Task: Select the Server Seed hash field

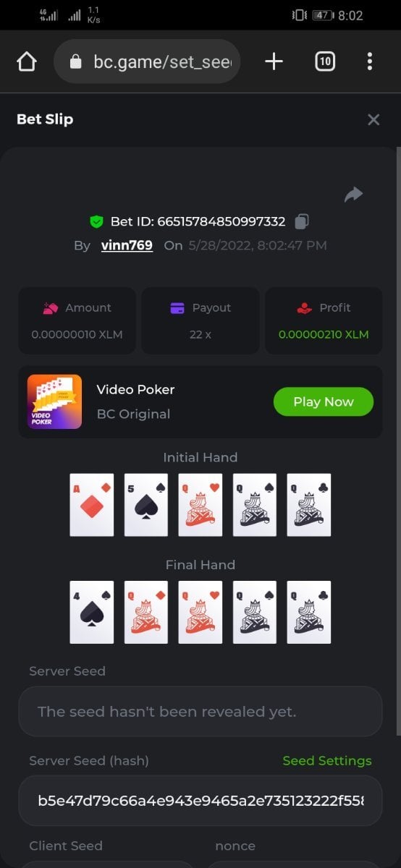Action: pos(200,801)
